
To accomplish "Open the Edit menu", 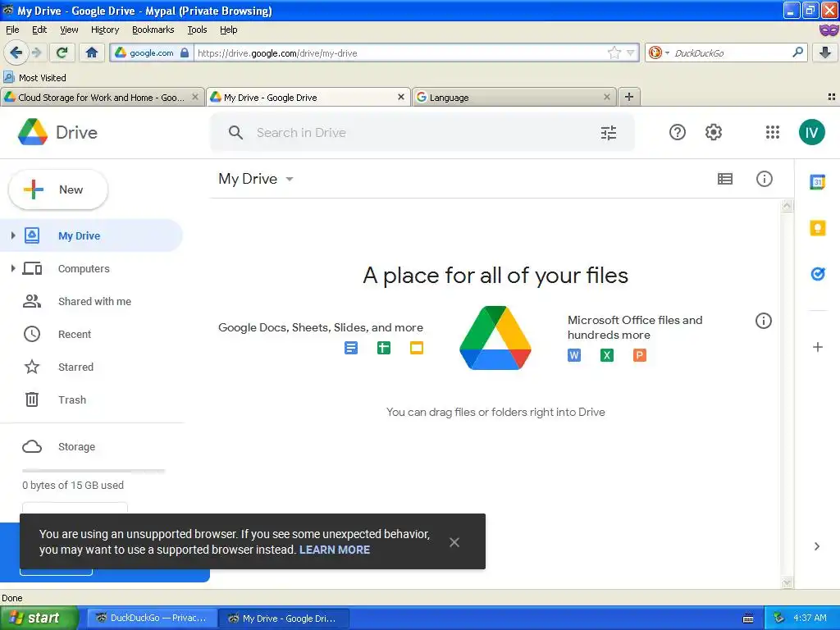I will (39, 30).
